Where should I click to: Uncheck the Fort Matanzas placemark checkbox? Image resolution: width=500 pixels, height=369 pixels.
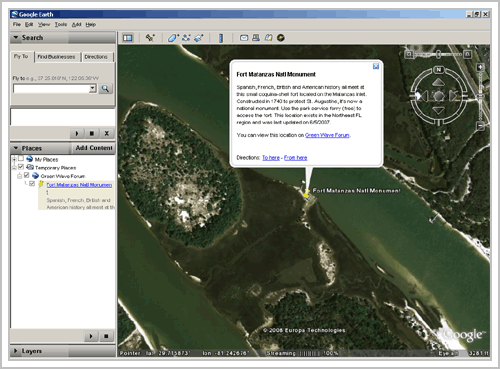(x=32, y=183)
